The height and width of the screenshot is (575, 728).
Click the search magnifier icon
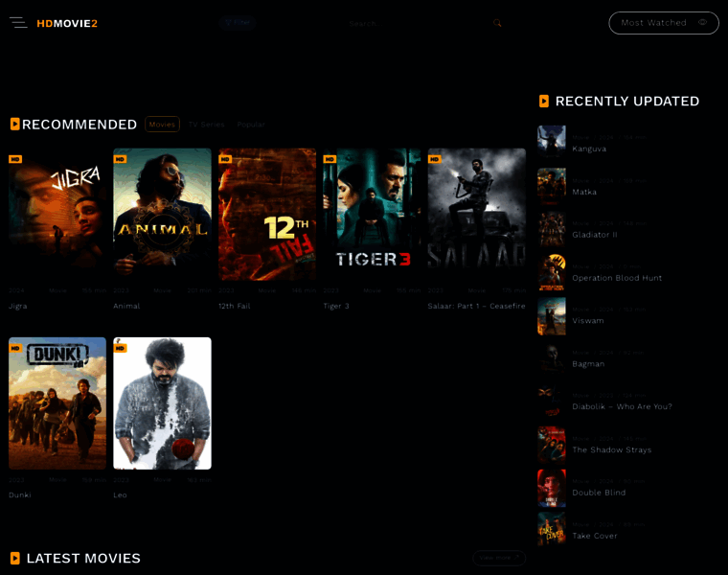tap(497, 23)
